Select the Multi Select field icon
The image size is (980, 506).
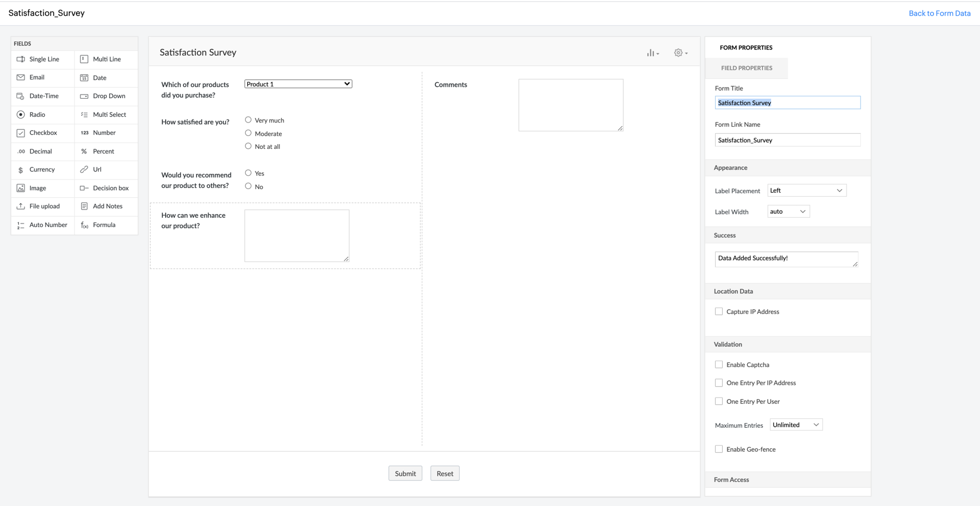(84, 114)
